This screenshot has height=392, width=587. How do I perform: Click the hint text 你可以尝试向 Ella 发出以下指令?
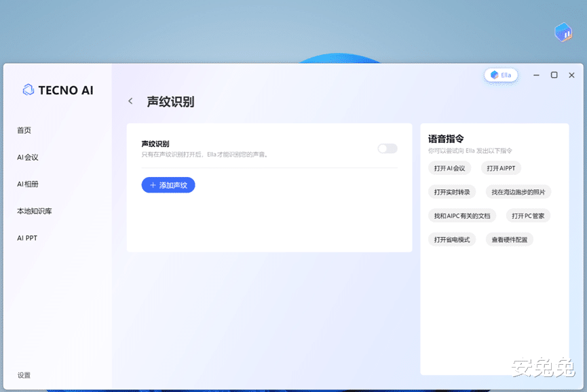pos(470,151)
